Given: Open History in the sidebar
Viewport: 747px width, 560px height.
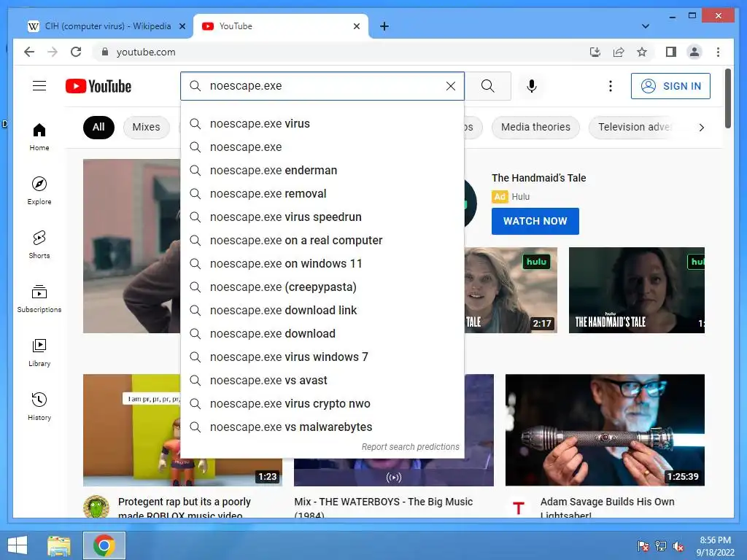Looking at the screenshot, I should tap(39, 406).
